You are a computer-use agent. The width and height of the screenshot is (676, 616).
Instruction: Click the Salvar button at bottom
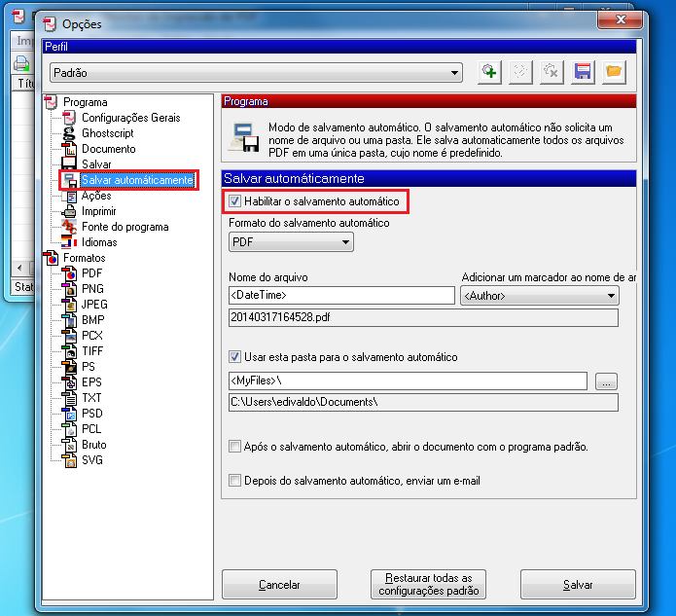click(x=578, y=585)
